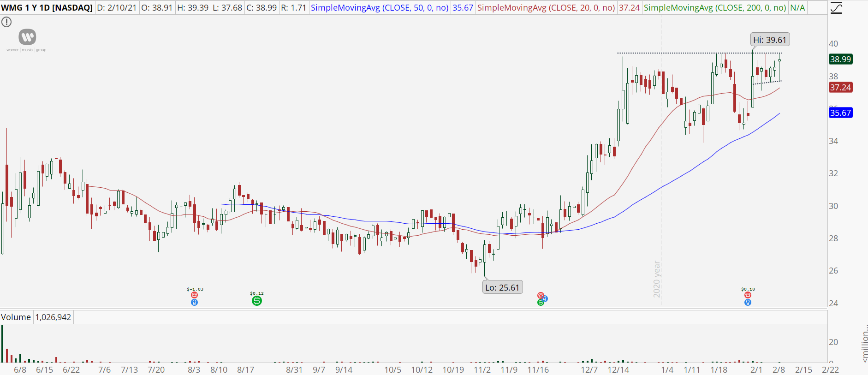Click the 20 volume axis label
868x375 pixels.
(833, 342)
